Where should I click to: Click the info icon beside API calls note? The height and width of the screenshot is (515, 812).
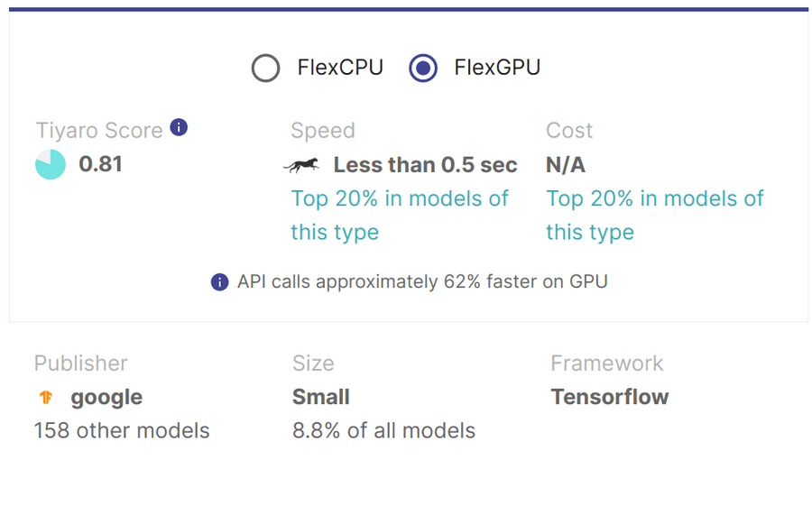219,282
